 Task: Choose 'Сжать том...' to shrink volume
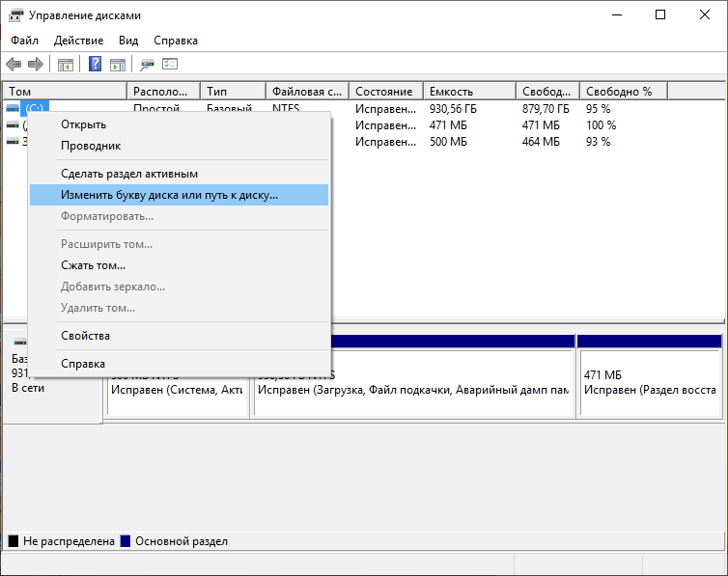pyautogui.click(x=179, y=265)
